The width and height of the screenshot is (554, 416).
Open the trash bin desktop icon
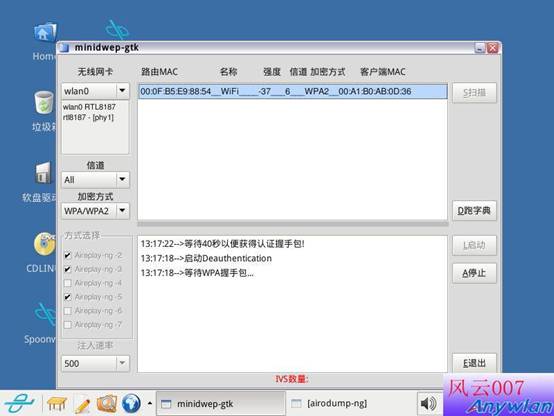(44, 102)
